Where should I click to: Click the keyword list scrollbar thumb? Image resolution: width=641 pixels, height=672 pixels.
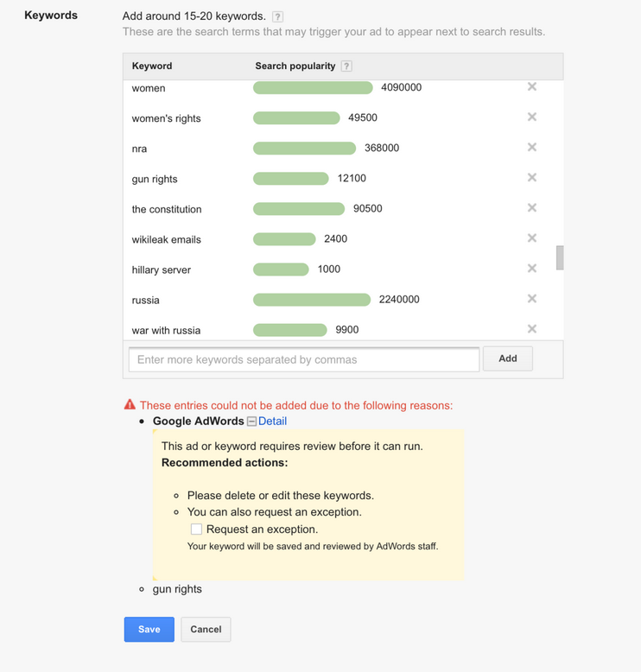560,257
